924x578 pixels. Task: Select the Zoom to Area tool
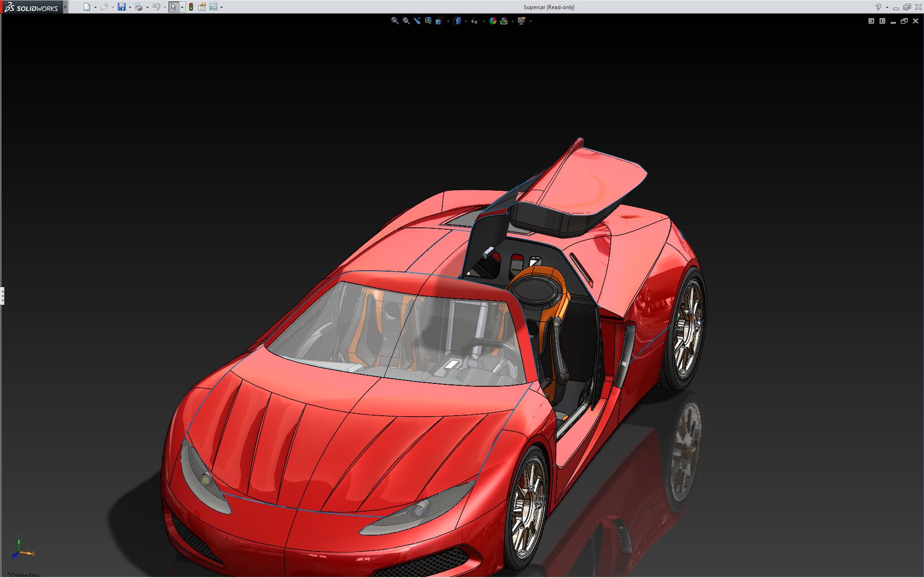pyautogui.click(x=406, y=21)
